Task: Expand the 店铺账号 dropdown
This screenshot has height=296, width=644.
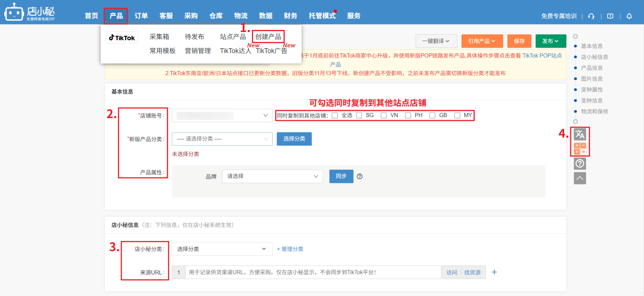Action: (222, 115)
